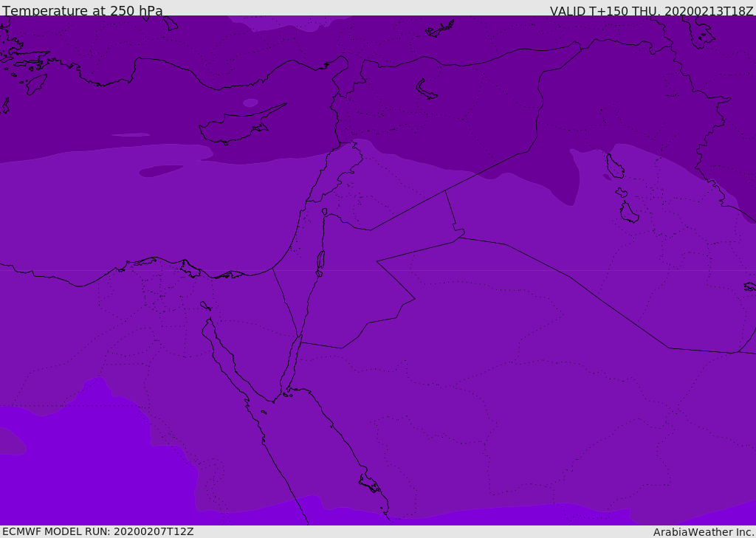Click the small light oval north of Cyprus
The height and width of the screenshot is (538, 756).
[250, 103]
